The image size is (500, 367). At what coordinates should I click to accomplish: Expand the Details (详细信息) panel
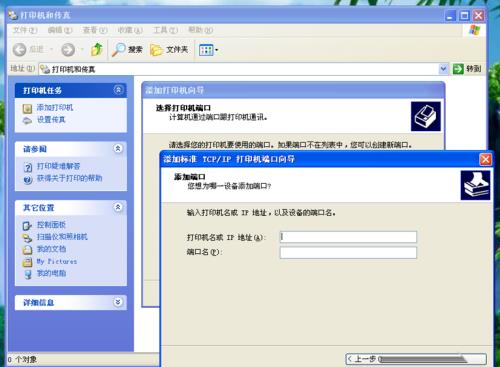(118, 302)
